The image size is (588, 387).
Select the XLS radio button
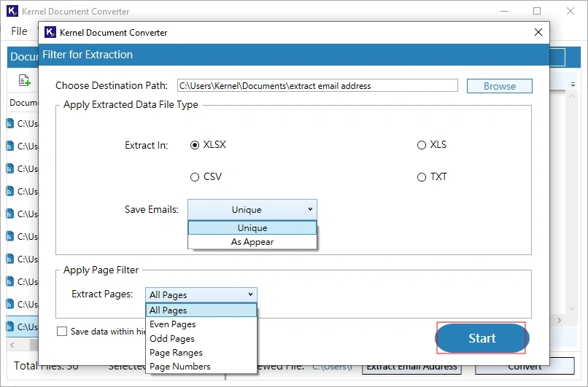(x=422, y=145)
